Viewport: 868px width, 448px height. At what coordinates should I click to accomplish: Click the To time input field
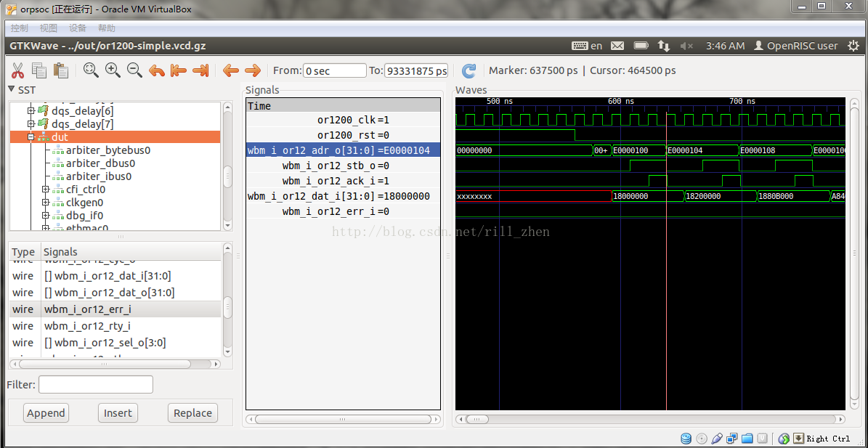[x=416, y=70]
